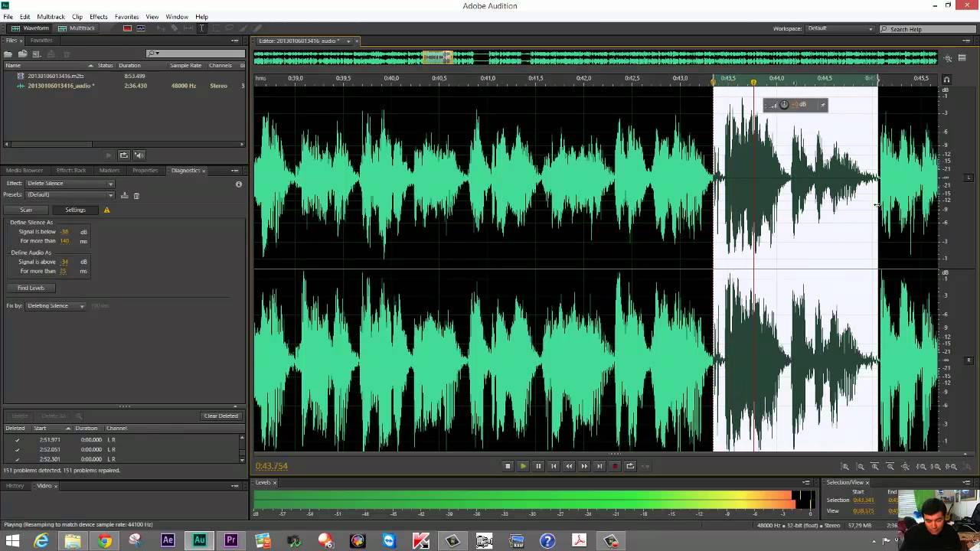Click the first zoom icon in the zoom toolbar
Viewport: 980px width, 551px height.
coord(845,467)
